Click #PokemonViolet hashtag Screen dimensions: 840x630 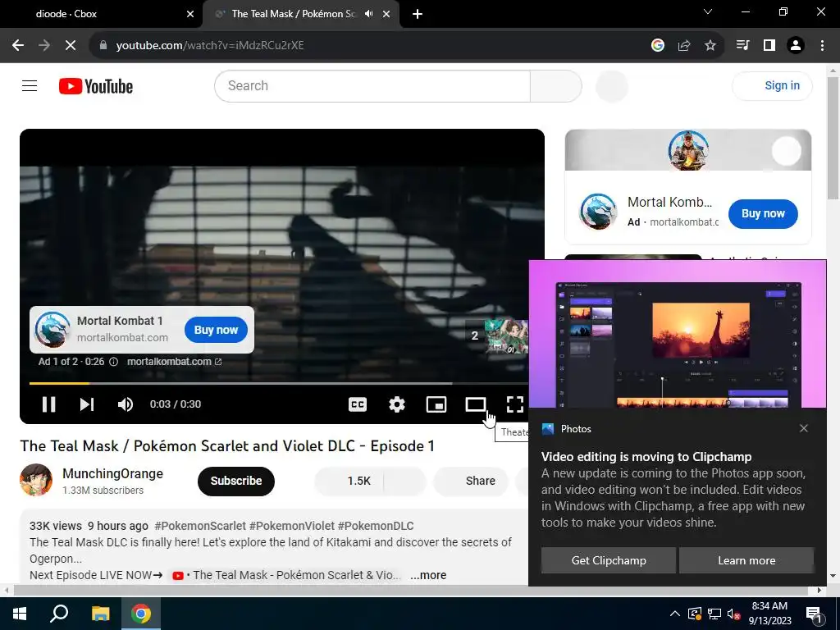click(x=292, y=526)
